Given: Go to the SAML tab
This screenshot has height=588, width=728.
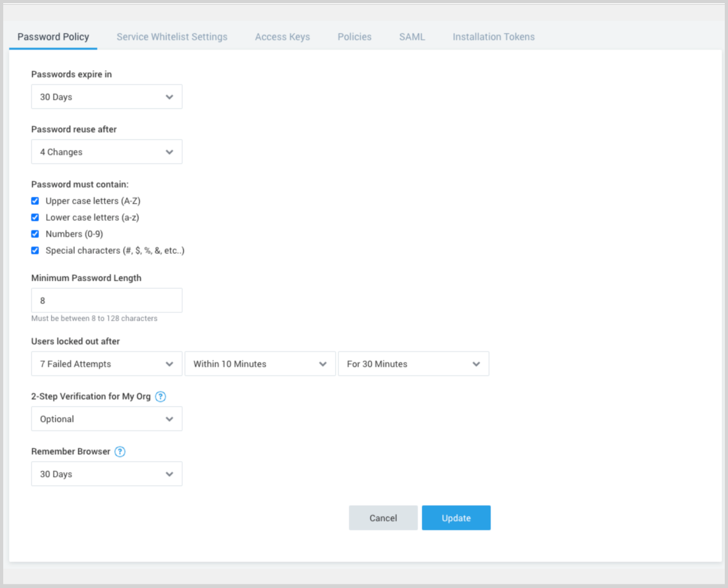Looking at the screenshot, I should click(x=412, y=37).
